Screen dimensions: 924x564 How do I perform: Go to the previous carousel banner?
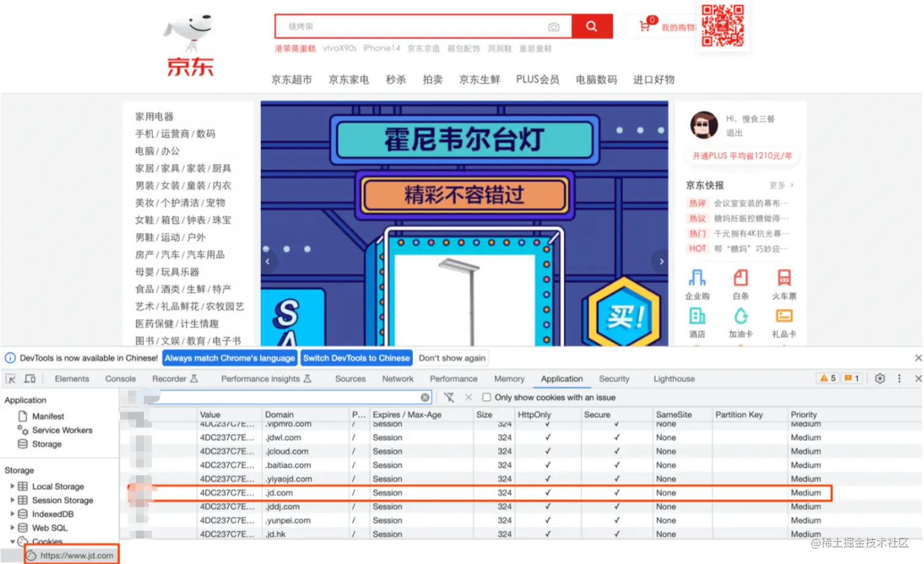pyautogui.click(x=268, y=261)
